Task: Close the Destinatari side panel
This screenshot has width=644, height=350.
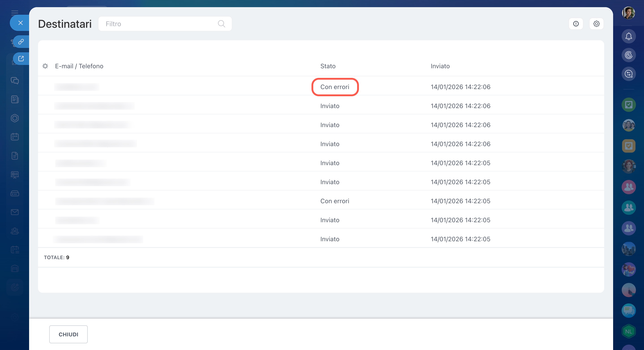Action: [x=21, y=23]
